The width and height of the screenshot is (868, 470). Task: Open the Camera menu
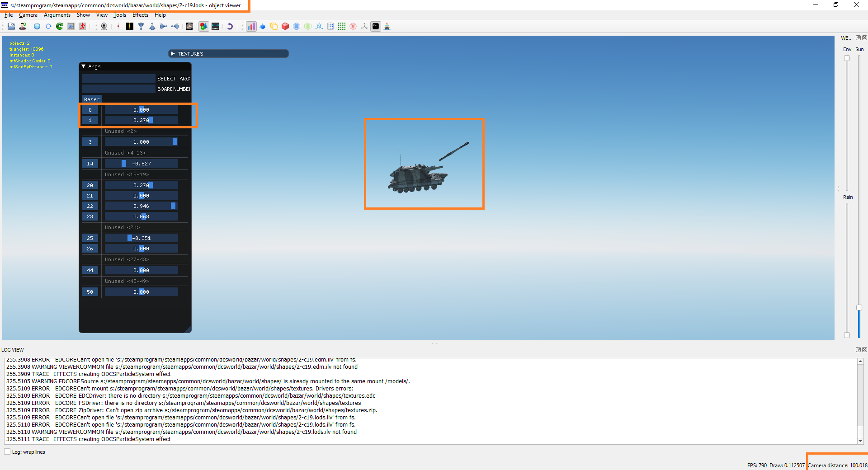pyautogui.click(x=28, y=15)
